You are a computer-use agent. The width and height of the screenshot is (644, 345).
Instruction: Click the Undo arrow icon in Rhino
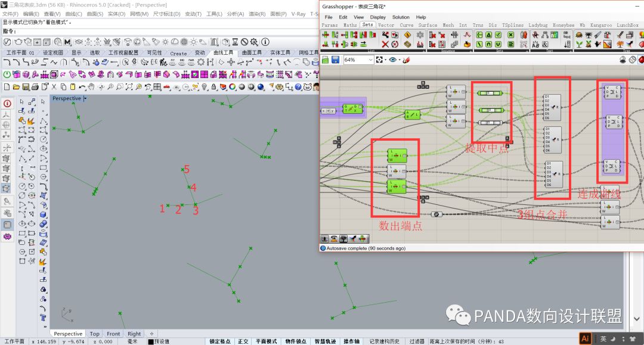[82, 86]
